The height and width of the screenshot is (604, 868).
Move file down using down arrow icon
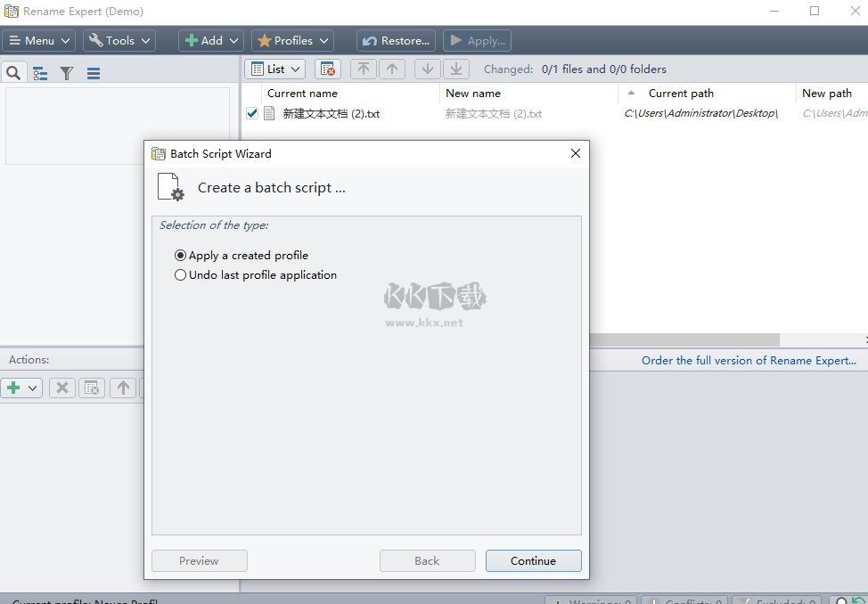click(427, 69)
